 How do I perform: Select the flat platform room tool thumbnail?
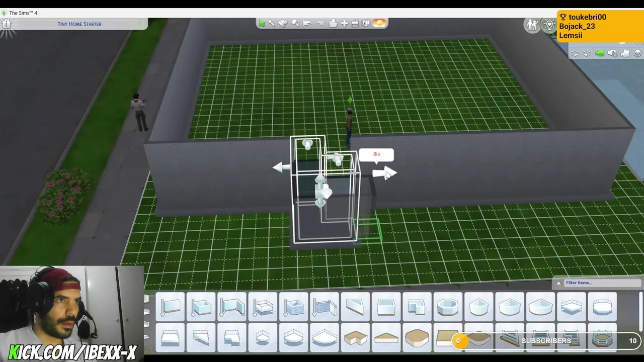[x=263, y=307]
